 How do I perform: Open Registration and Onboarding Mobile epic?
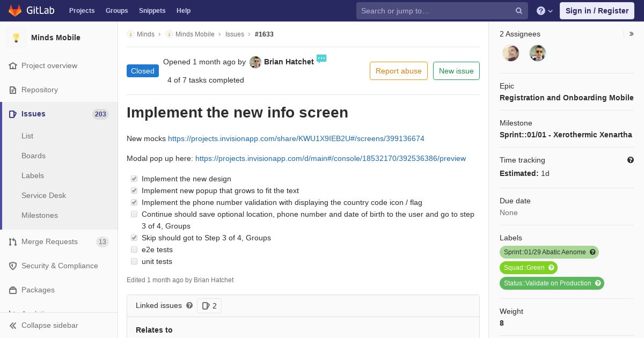pos(567,98)
